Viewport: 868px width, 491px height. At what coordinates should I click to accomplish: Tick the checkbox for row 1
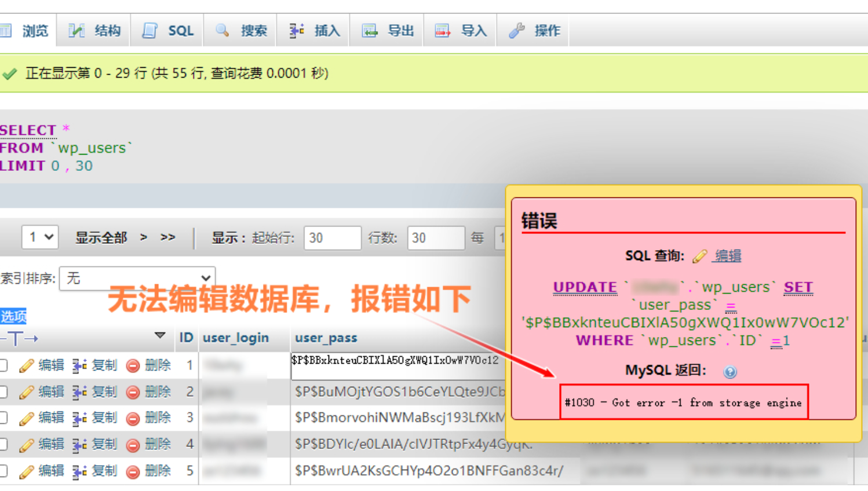(3, 365)
